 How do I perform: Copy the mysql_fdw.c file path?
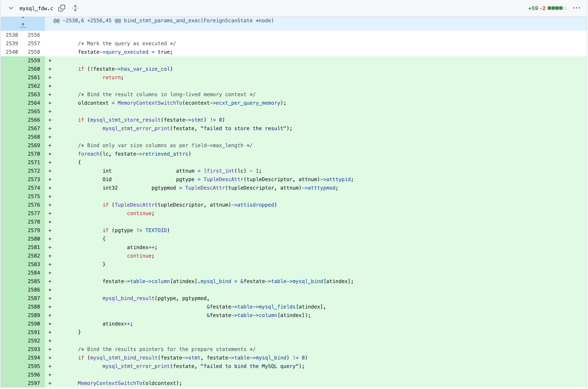point(62,8)
